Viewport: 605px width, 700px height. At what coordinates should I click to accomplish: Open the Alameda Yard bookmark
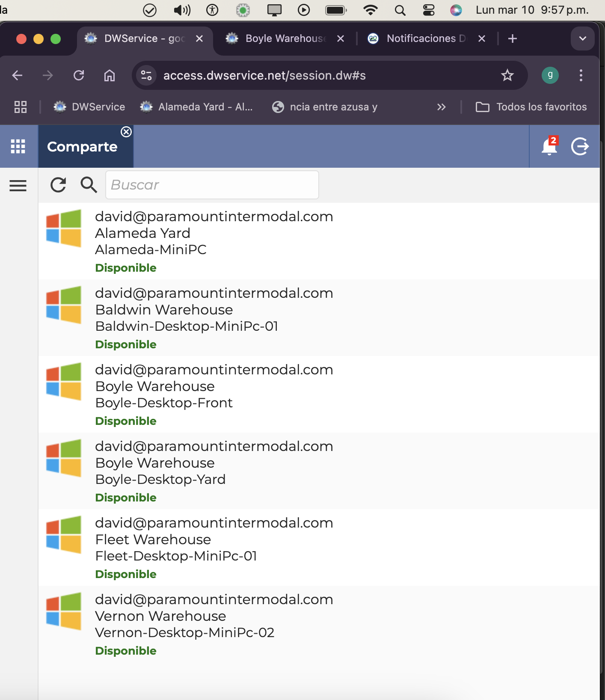(196, 107)
